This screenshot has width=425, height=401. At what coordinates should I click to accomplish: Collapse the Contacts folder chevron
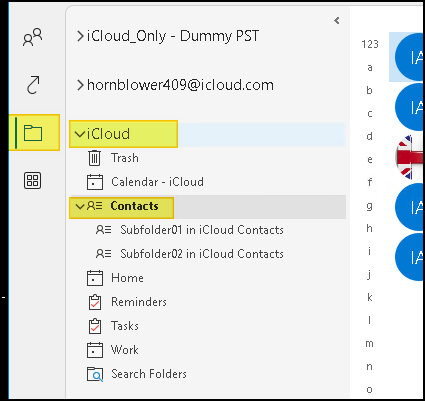[80, 206]
